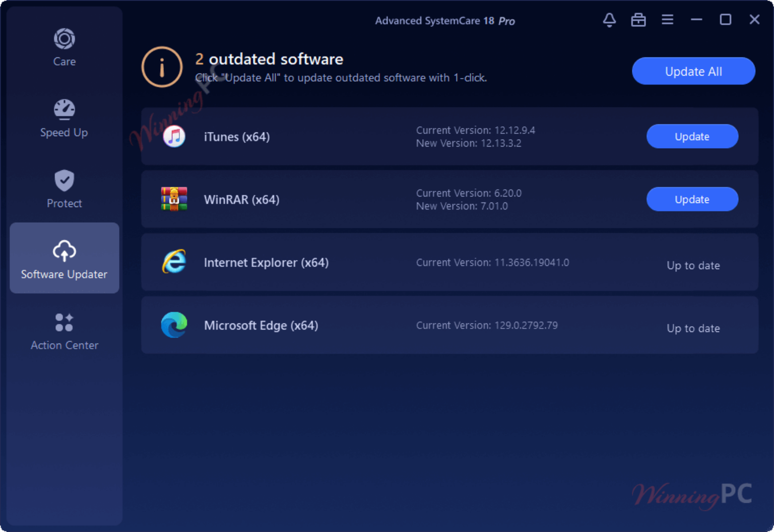Screen dimensions: 774x532
Task: Open the Speed Up panel
Action: coord(64,117)
